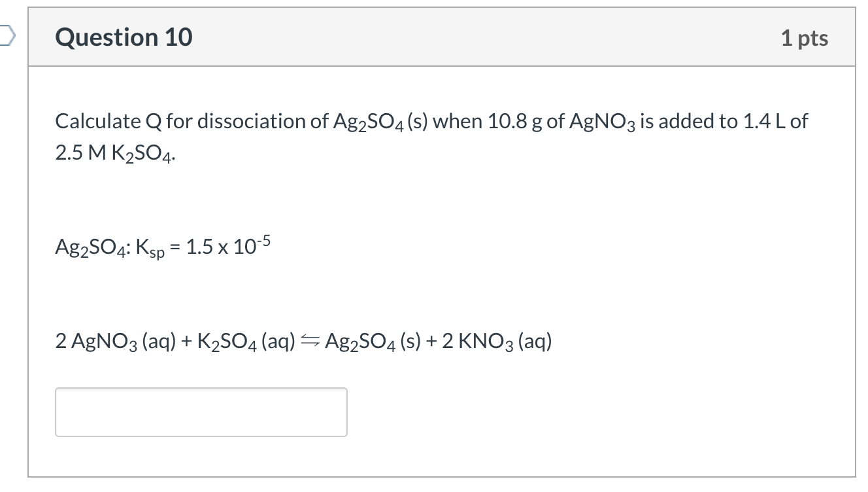Click the Calculate Q question prompt text
Viewport: 868px width, 492px height.
click(x=430, y=120)
